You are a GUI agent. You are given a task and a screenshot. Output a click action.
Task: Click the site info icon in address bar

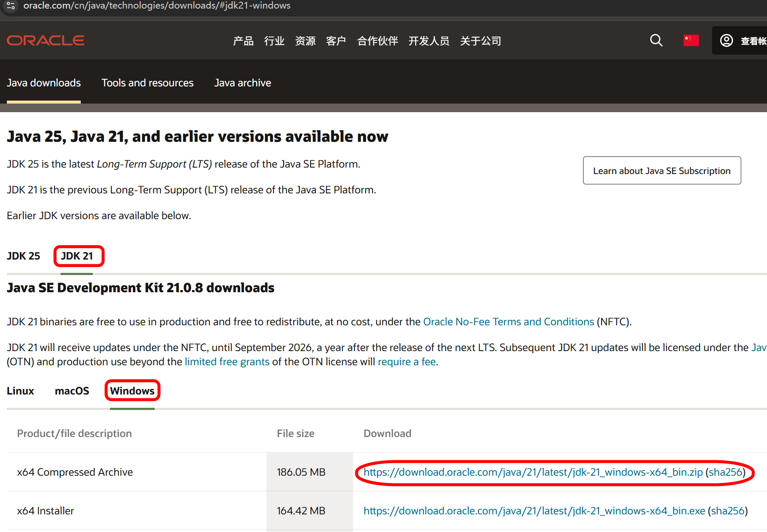pos(11,6)
